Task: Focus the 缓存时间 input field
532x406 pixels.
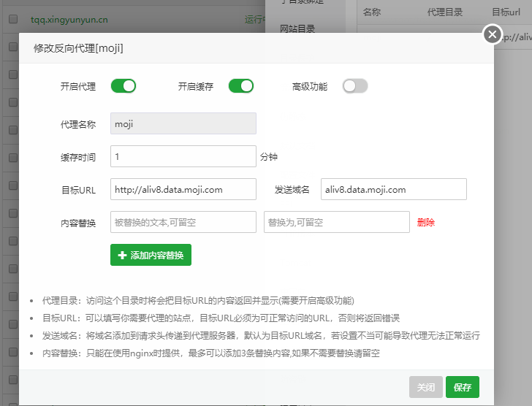Action: [183, 156]
